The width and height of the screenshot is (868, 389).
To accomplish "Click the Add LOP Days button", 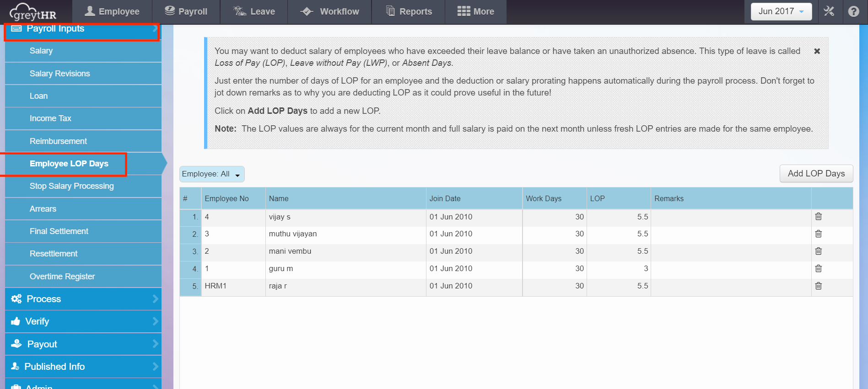I will pyautogui.click(x=816, y=174).
